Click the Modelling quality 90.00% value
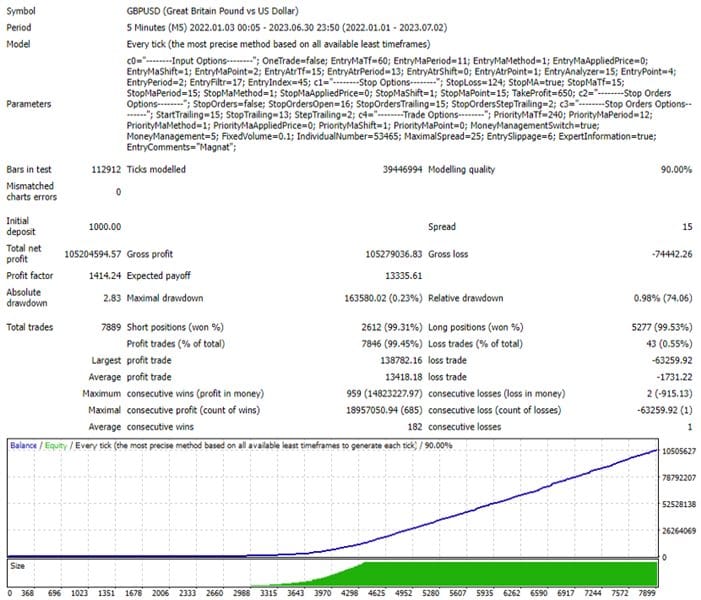Screen dimensions: 701x600 point(676,169)
